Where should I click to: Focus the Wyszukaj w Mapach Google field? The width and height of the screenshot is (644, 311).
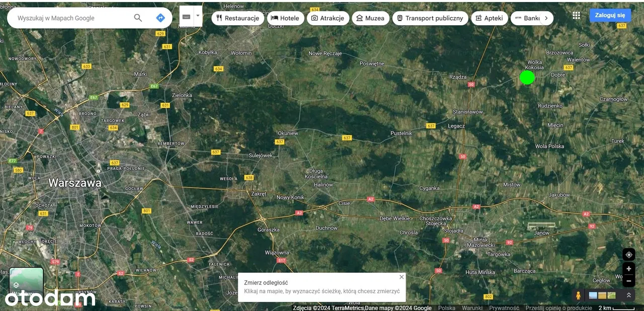[70, 18]
